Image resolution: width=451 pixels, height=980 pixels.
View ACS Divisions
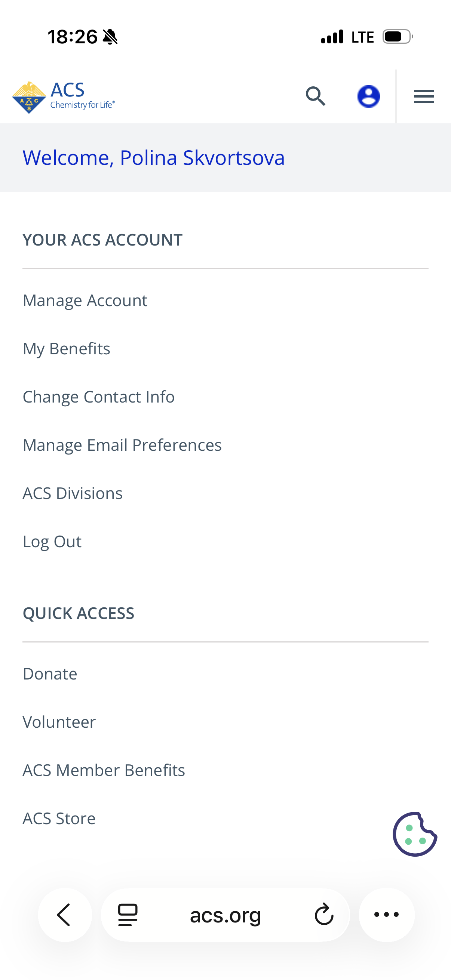point(73,493)
